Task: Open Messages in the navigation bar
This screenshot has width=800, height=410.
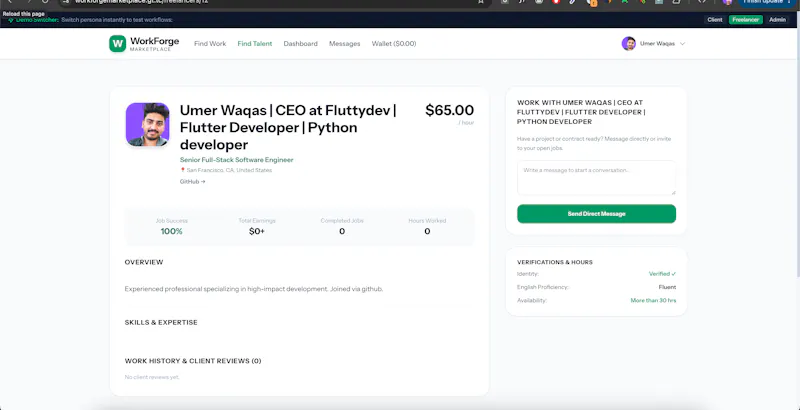Action: pyautogui.click(x=344, y=44)
